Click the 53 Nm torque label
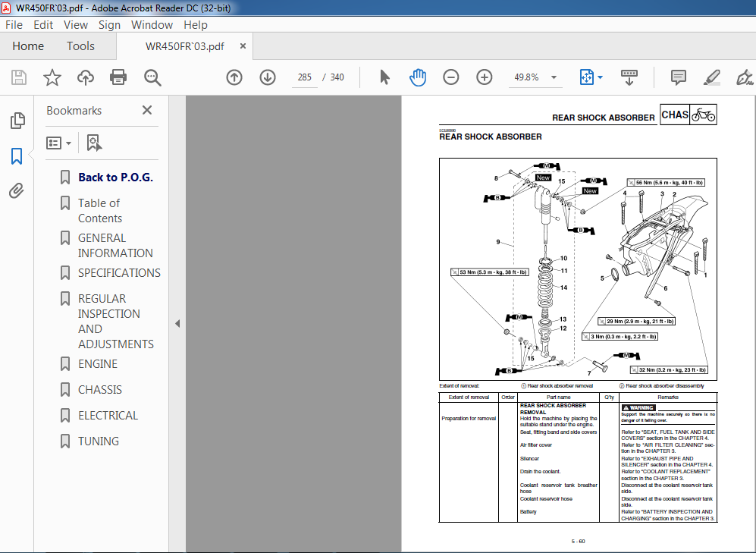 pyautogui.click(x=489, y=272)
